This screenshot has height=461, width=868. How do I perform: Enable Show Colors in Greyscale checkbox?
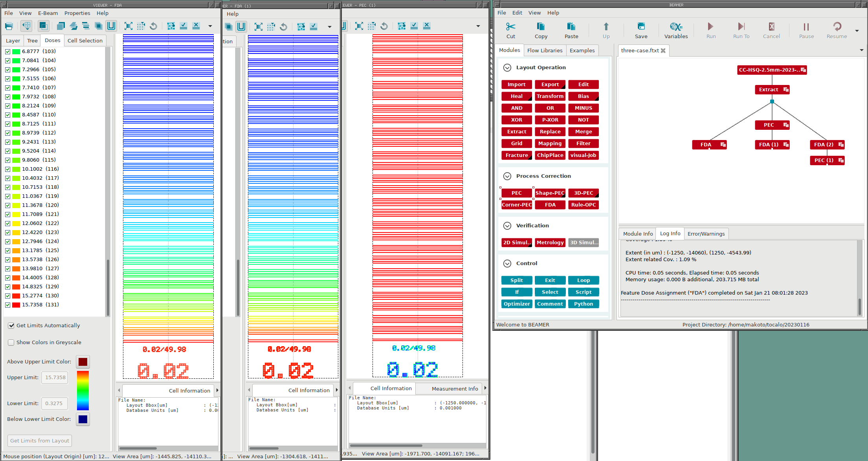point(11,343)
